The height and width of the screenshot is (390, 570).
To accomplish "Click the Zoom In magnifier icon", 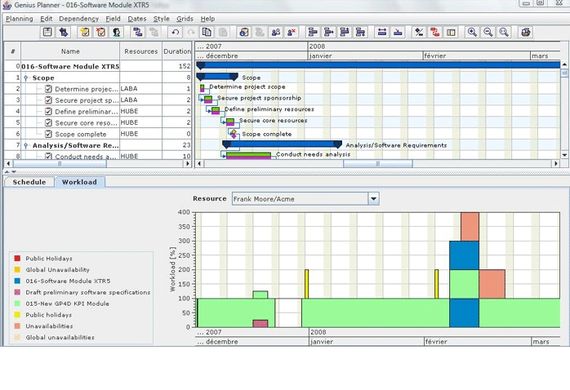I will pyautogui.click(x=472, y=32).
